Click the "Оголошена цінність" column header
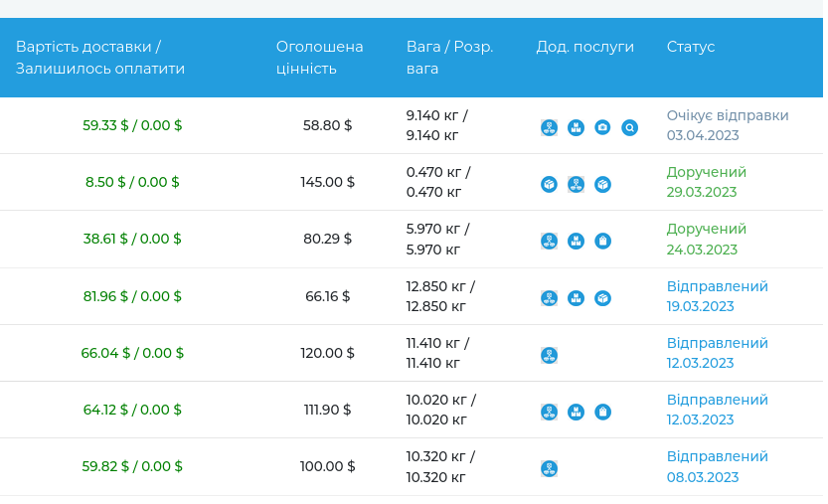The image size is (828, 504). point(319,58)
